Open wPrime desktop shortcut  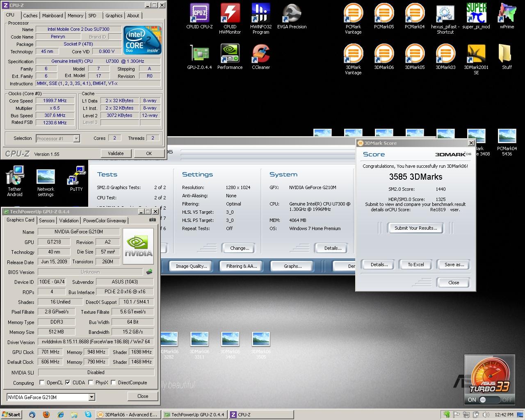coord(507,16)
